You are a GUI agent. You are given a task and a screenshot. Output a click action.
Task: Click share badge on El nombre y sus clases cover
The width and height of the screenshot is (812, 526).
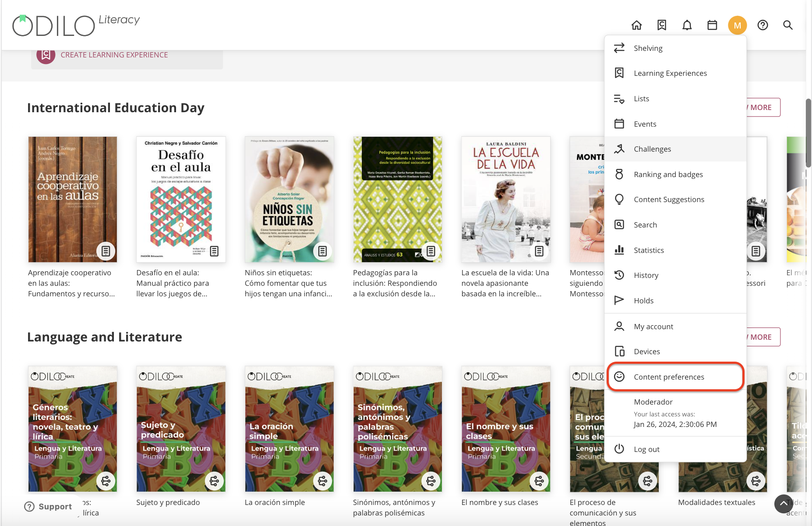[x=539, y=481]
